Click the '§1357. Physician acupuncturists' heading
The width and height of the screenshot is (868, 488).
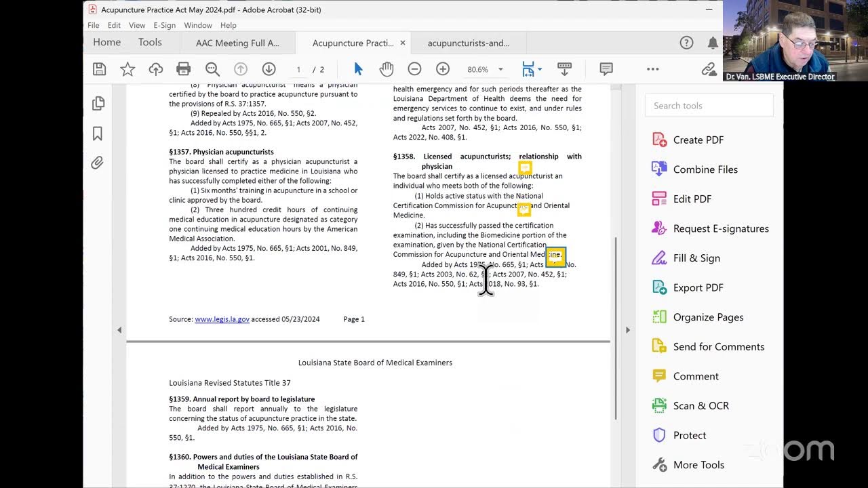coord(221,152)
